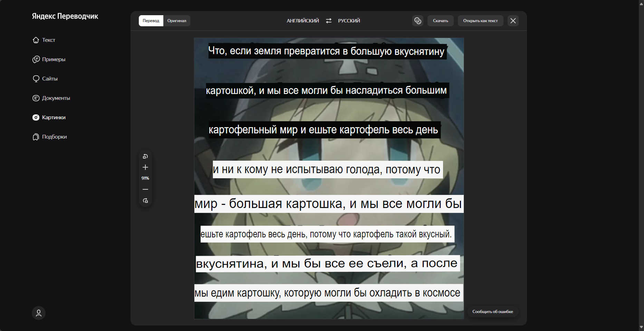644x331 pixels.
Task: Click the Документы icon
Action: [36, 98]
